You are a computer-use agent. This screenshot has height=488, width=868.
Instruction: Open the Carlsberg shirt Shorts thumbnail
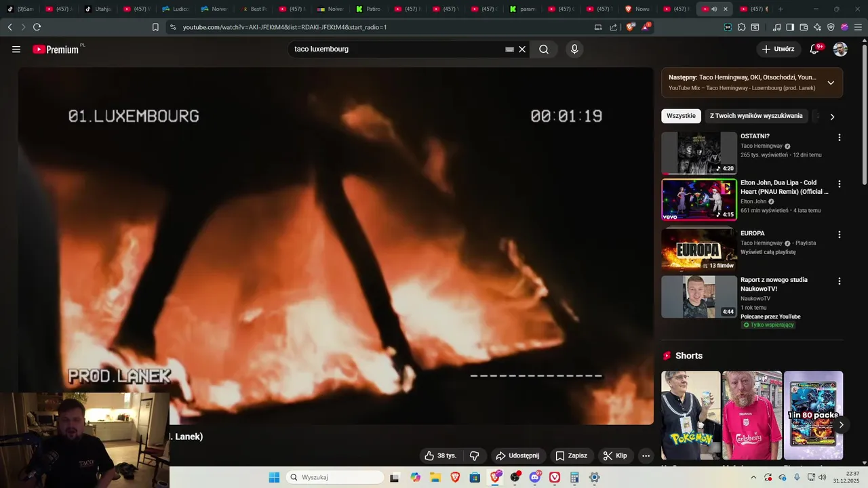click(x=752, y=415)
